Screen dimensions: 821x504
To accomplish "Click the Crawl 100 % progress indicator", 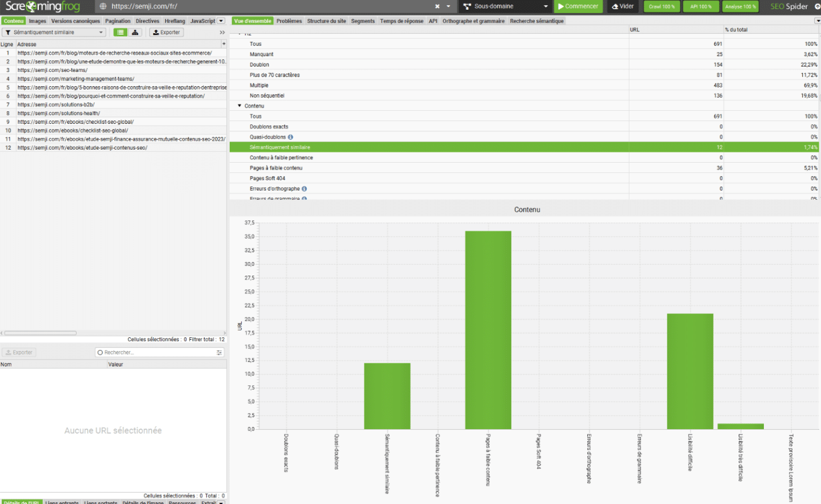I will click(662, 6).
